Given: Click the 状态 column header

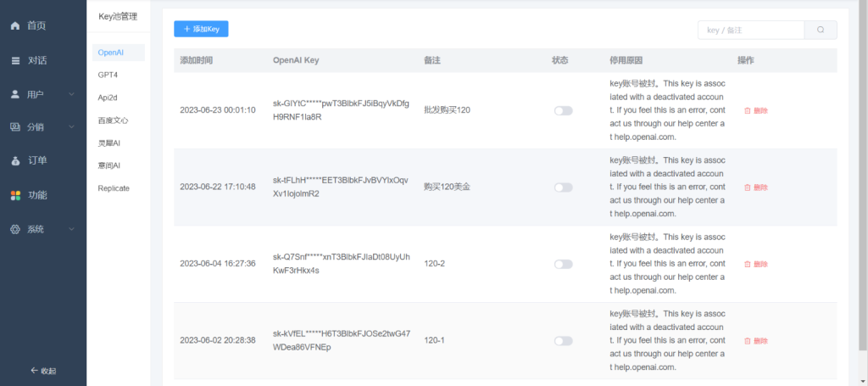Looking at the screenshot, I should click(x=559, y=60).
